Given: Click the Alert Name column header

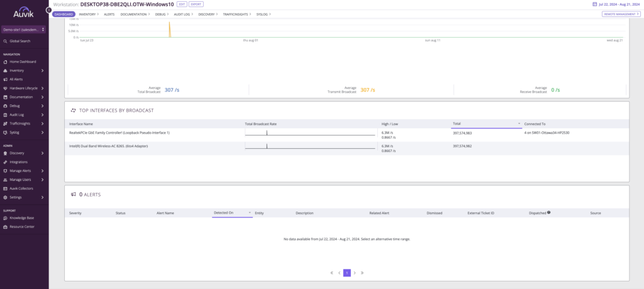Looking at the screenshot, I should click(165, 213).
